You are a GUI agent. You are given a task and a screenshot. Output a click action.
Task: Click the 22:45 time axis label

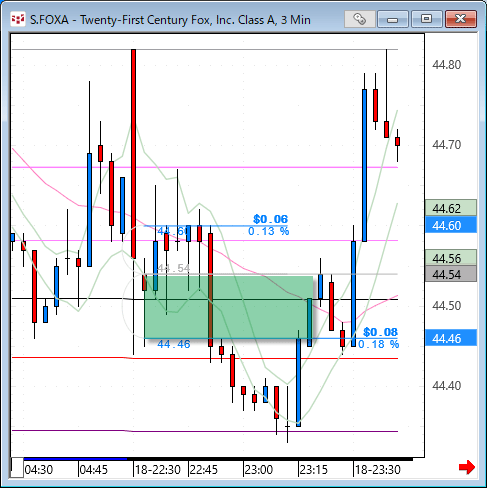pyautogui.click(x=203, y=470)
